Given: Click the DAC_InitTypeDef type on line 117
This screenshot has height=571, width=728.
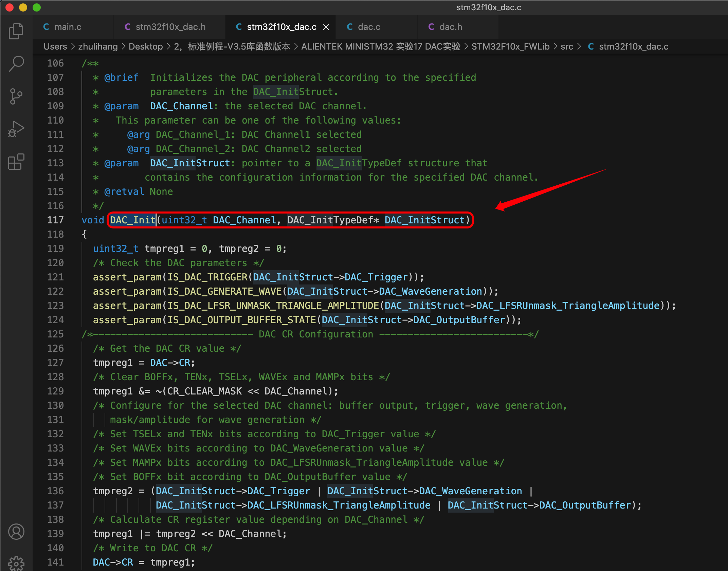Looking at the screenshot, I should coord(330,220).
